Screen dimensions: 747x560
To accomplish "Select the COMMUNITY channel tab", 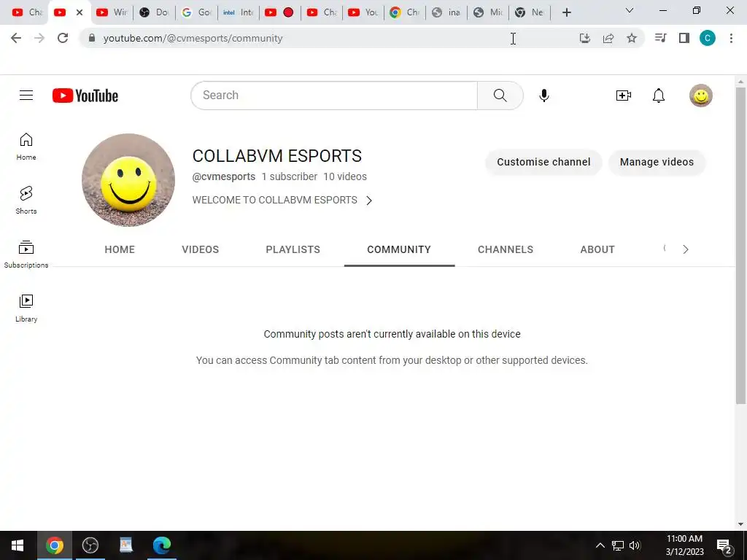I will click(x=399, y=249).
